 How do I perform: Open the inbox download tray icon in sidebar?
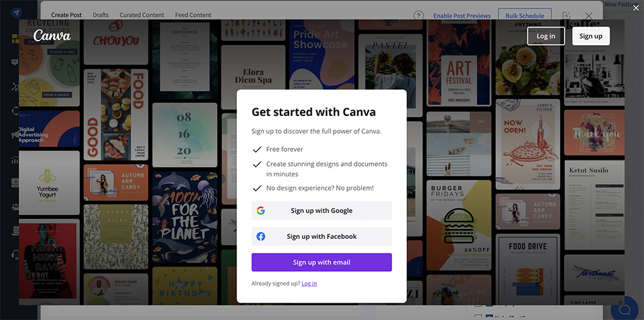click(15, 183)
